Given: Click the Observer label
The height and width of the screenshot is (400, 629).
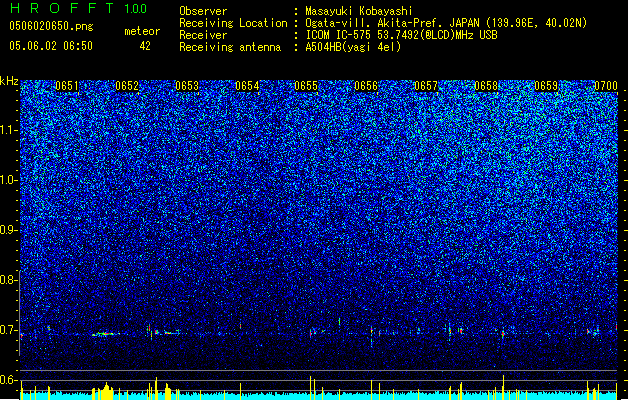Looking at the screenshot, I should tap(203, 11).
